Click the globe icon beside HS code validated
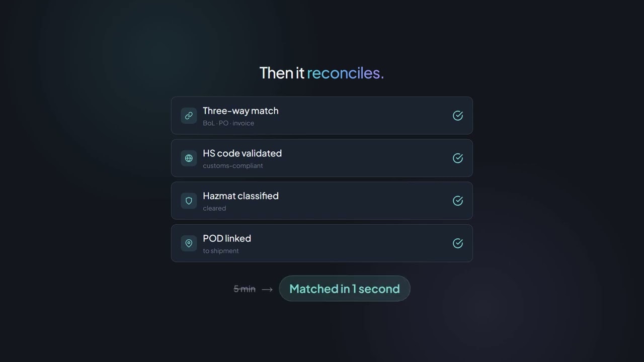Viewport: 644px width, 362px height. point(189,158)
